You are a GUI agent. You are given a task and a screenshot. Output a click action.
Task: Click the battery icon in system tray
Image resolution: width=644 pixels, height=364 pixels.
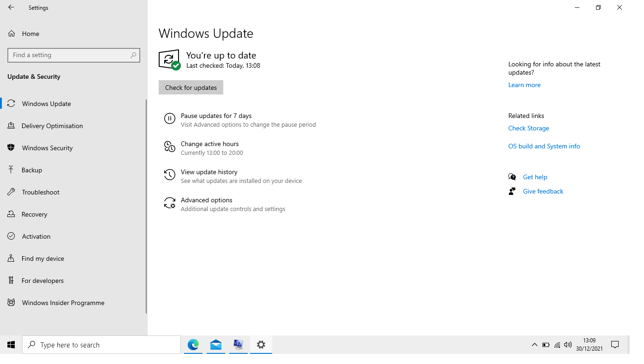pyautogui.click(x=546, y=345)
